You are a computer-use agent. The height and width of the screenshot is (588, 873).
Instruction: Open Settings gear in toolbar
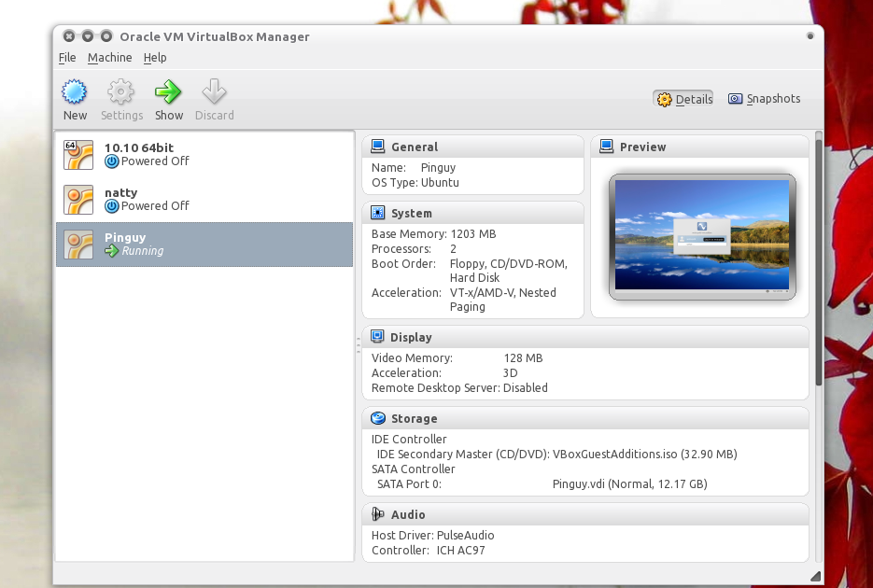(x=120, y=91)
